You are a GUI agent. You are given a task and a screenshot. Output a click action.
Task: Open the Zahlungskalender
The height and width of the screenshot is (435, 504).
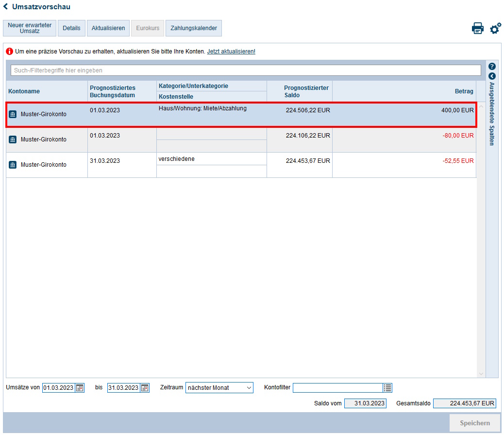point(193,28)
